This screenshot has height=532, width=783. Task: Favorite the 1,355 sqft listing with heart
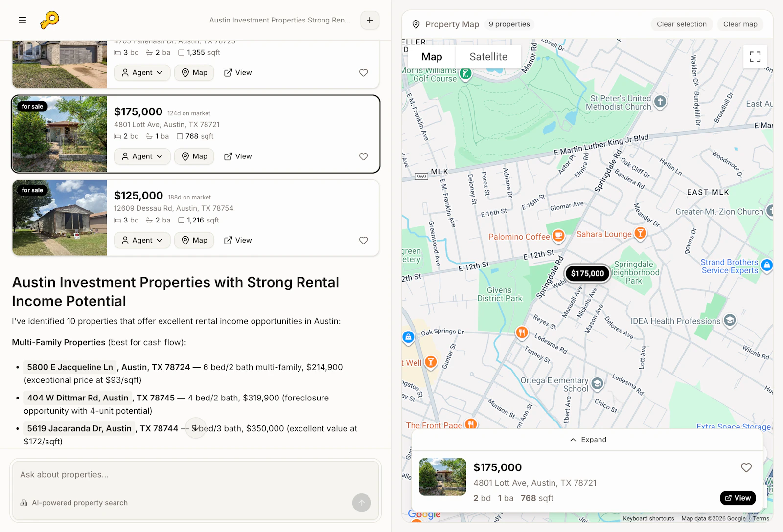[x=364, y=73]
